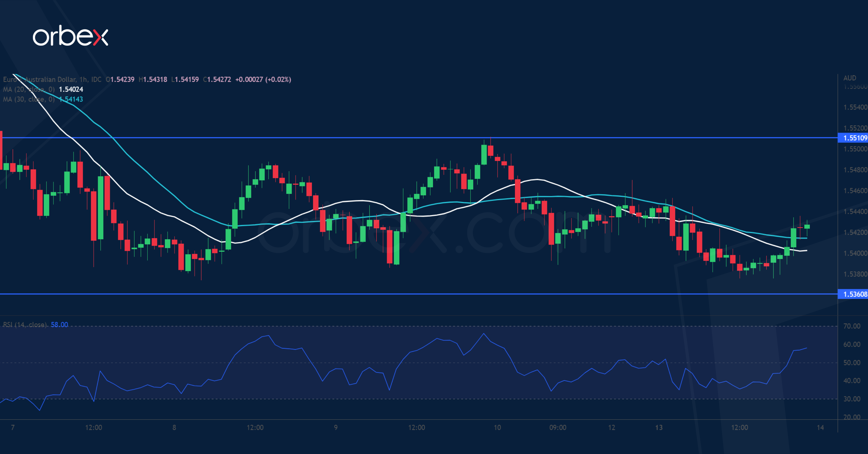The image size is (868, 454).
Task: Click the 1.55000 price axis label
Action: pyautogui.click(x=855, y=149)
